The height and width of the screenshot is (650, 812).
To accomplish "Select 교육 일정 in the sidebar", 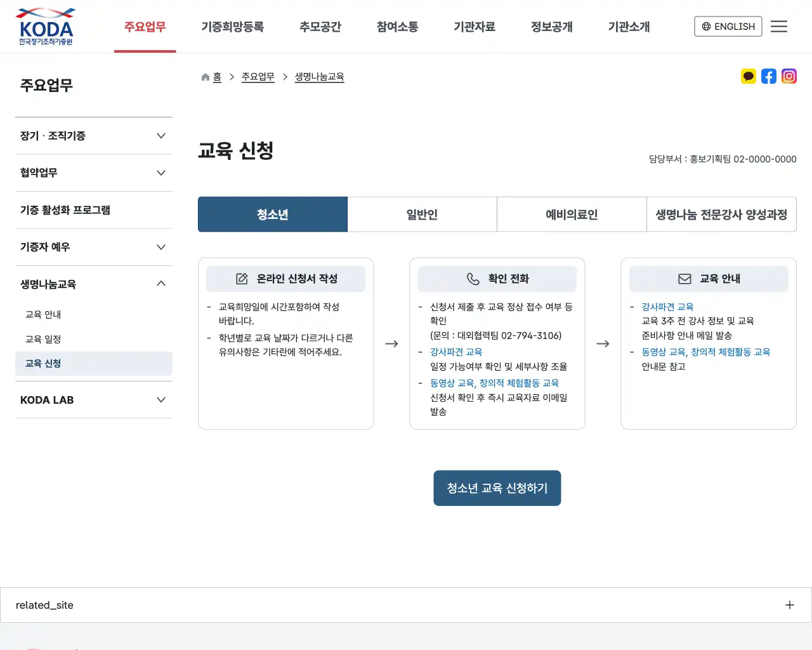I will (43, 338).
